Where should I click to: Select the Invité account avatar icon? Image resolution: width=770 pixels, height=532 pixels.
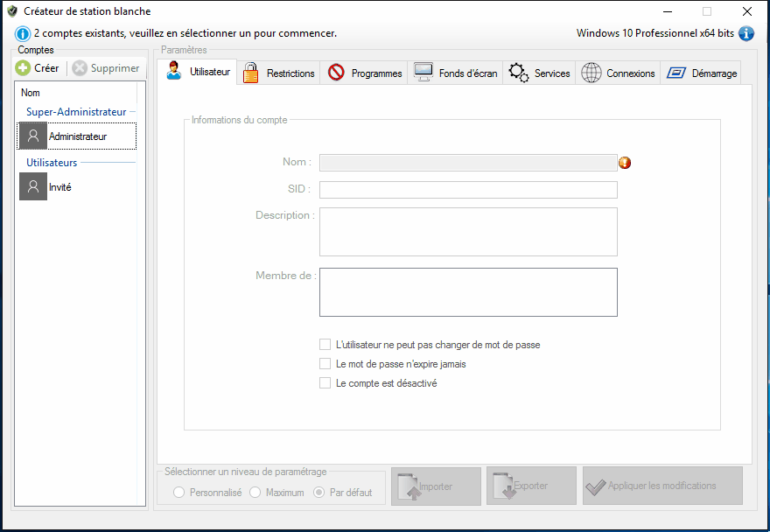pyautogui.click(x=33, y=187)
